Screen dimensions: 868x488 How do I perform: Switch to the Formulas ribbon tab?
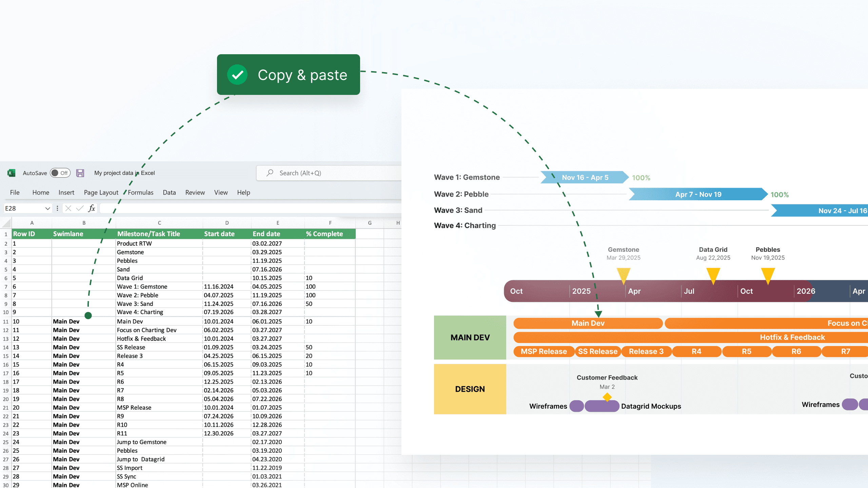point(140,192)
